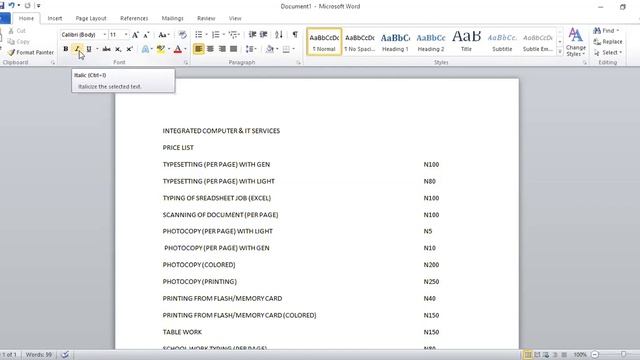Viewport: 640px width, 360px height.
Task: Apply Strikethrough to selected text
Action: tap(107, 49)
